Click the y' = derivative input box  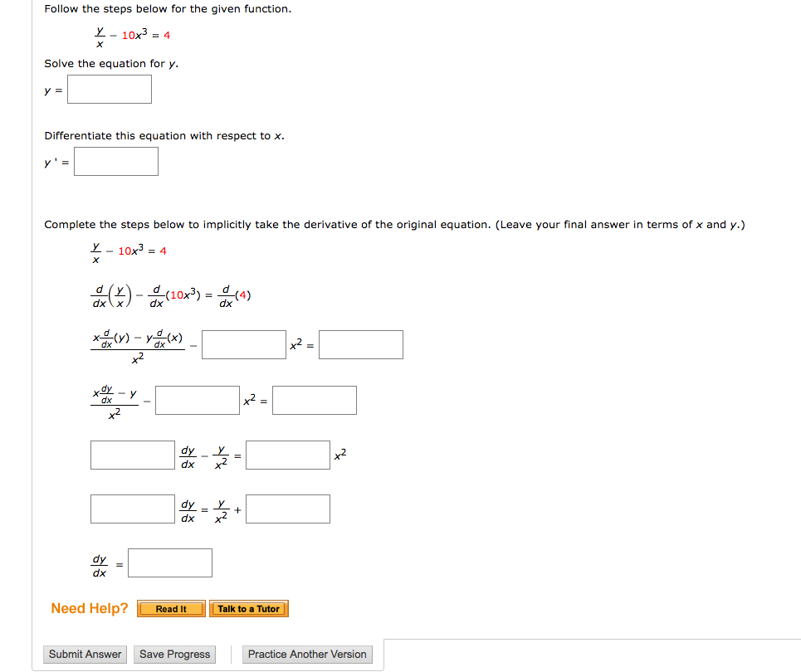tap(115, 161)
